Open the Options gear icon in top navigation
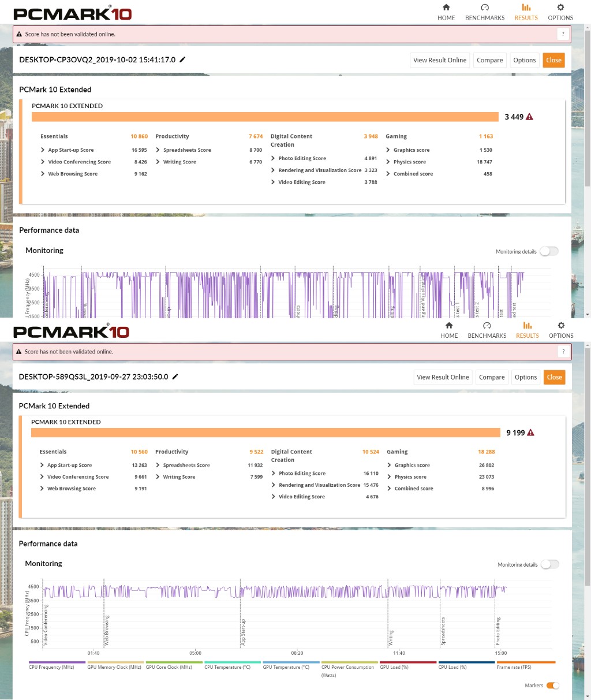Screen dimensions: 591x700 click(x=560, y=8)
